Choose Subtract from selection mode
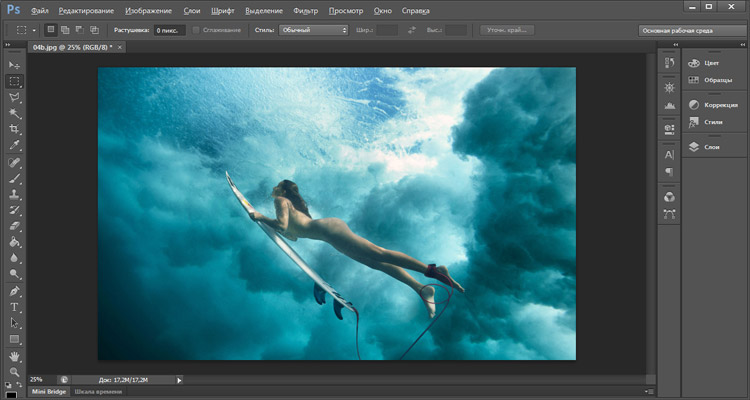This screenshot has height=400, width=750. click(79, 30)
